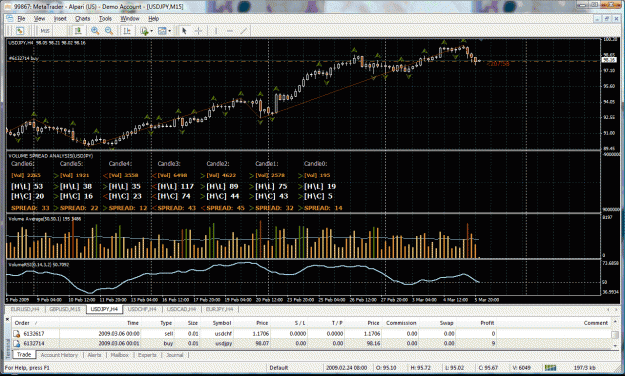This screenshot has width=625, height=376.
Task: Open the Experts terminal tab
Action: 147,355
